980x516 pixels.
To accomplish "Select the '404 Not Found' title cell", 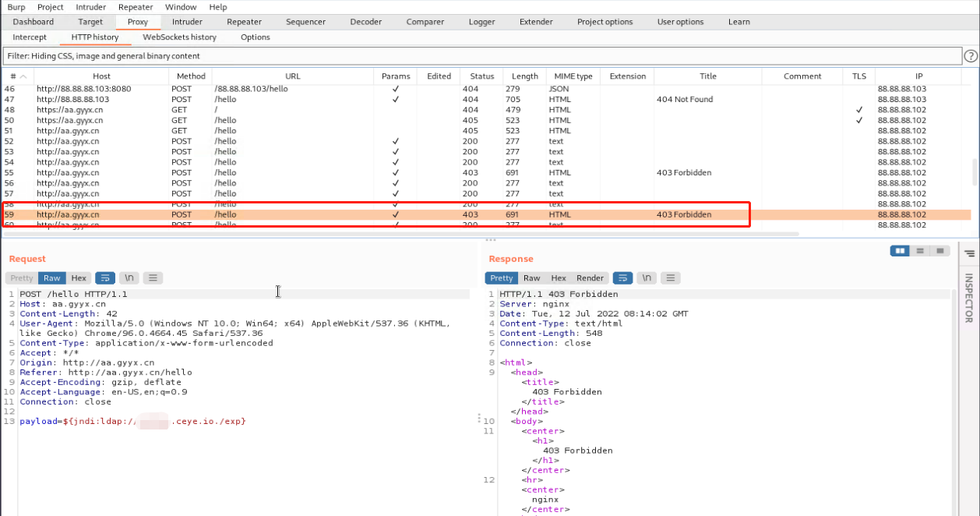I will (x=685, y=100).
